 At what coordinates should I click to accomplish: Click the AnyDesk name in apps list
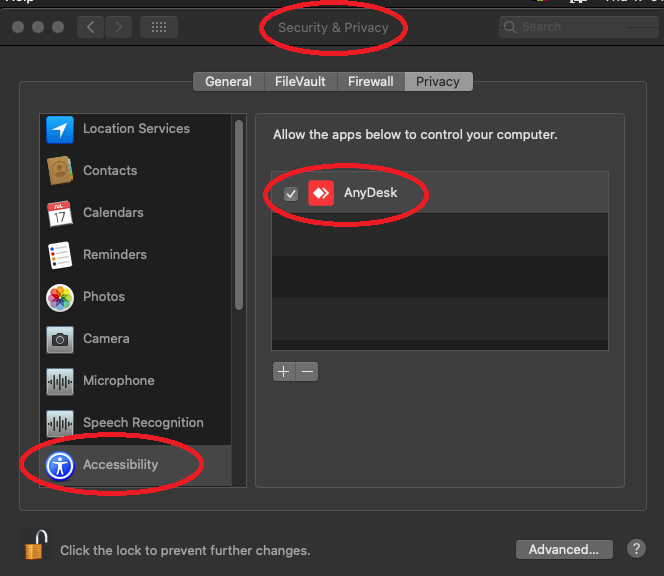pos(371,192)
